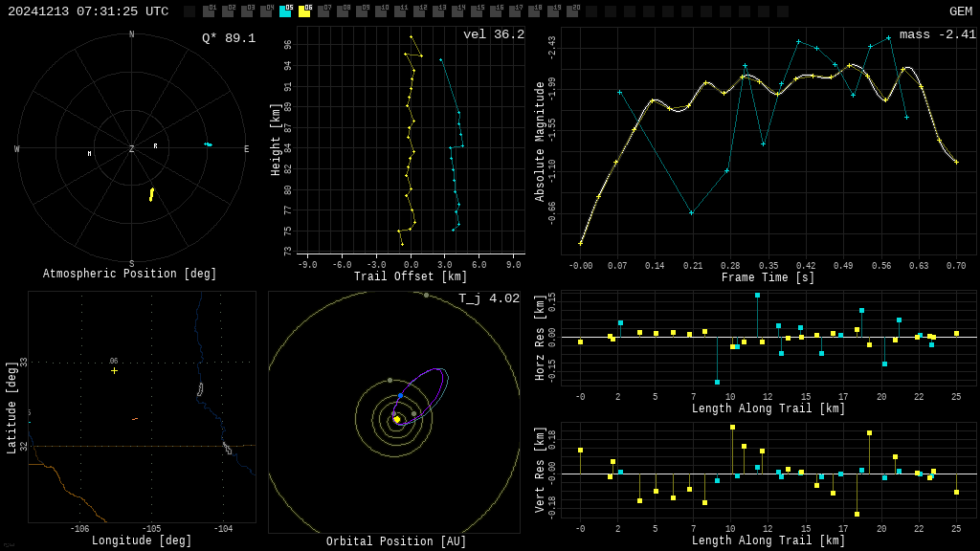
Task: Click the yellow Sun dot in orbital plot
Action: pos(397,419)
